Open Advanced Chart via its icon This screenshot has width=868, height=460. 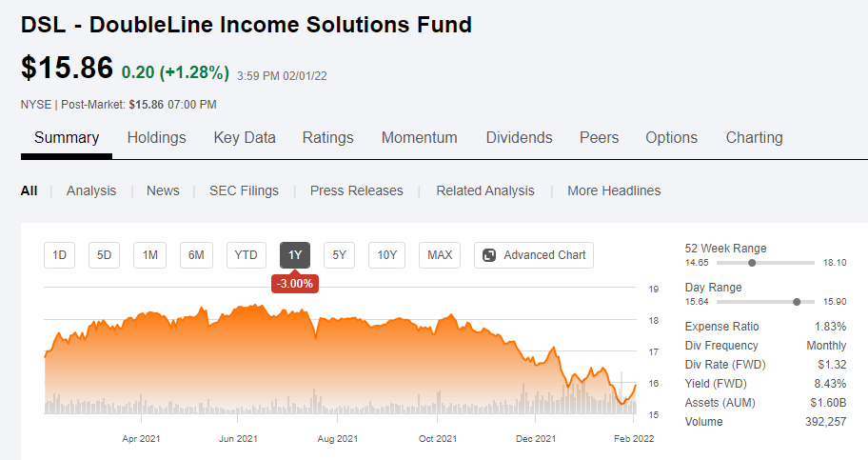coord(489,255)
